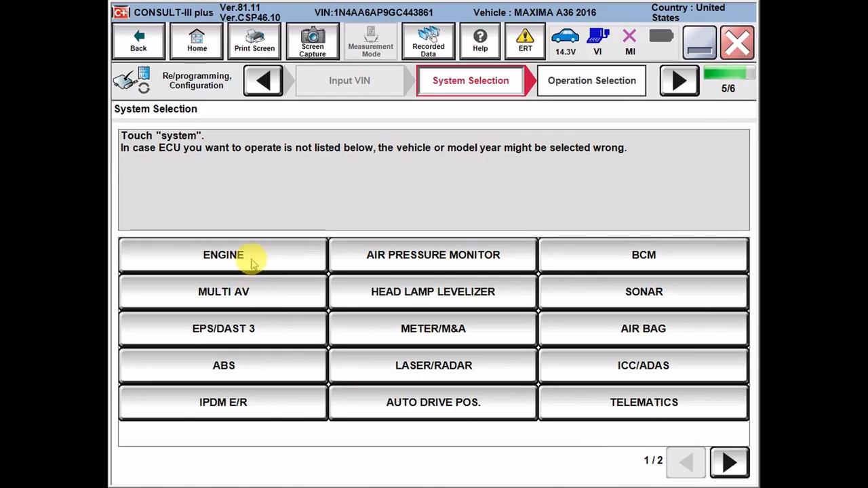Select AUTO DRIVE POS. system
The height and width of the screenshot is (488, 868).
pyautogui.click(x=433, y=403)
